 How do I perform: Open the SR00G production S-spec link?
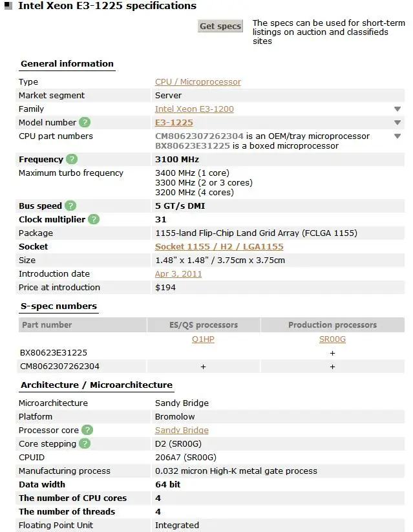pos(332,339)
